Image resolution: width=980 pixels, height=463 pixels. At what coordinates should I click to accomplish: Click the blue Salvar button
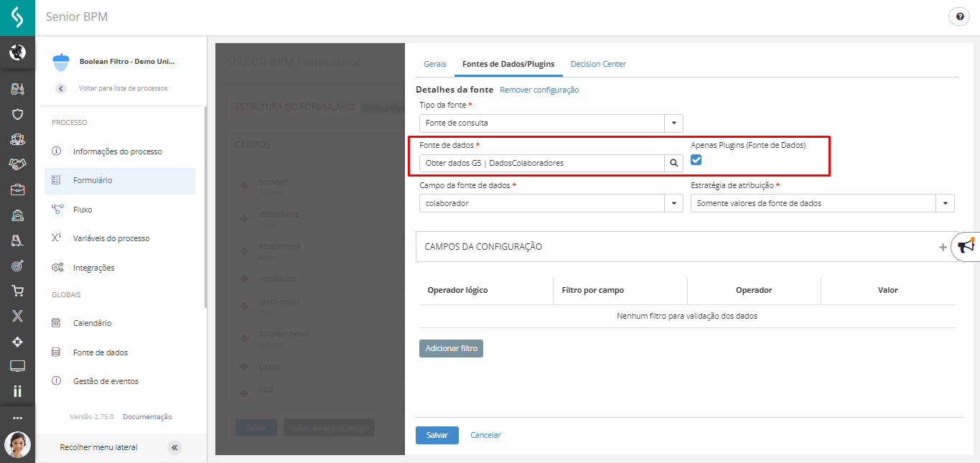tap(437, 435)
